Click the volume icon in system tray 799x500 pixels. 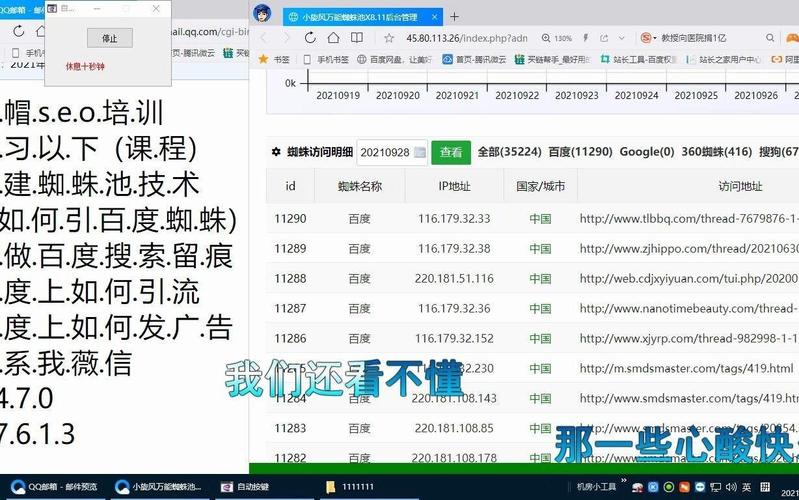(731, 487)
